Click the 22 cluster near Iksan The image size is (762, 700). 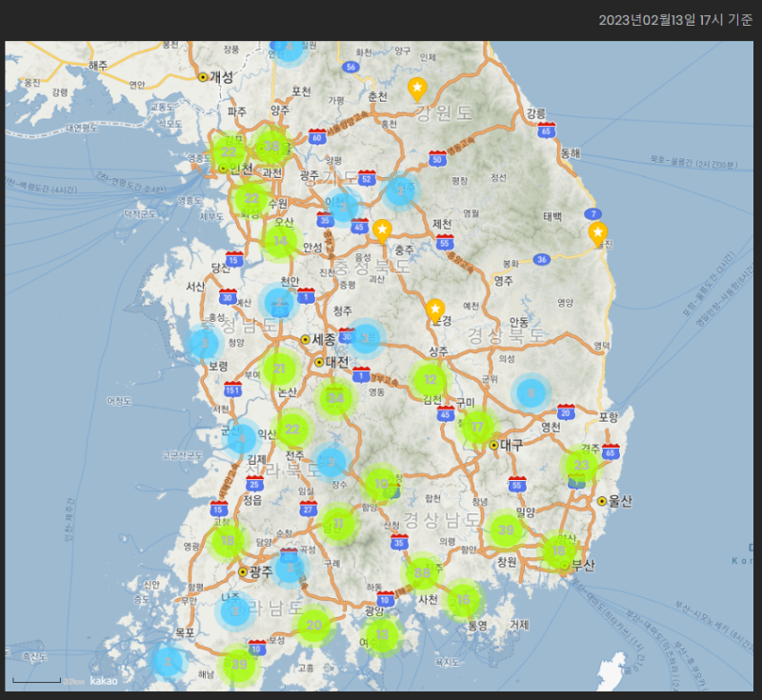(x=291, y=430)
